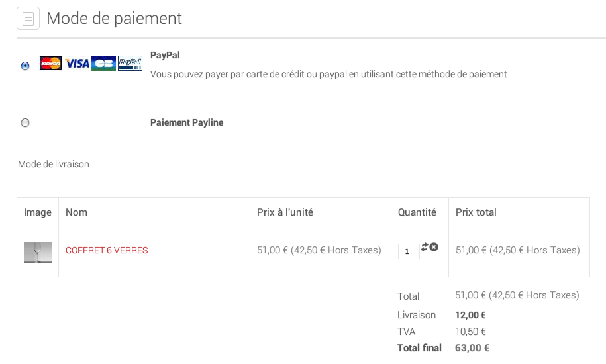Viewport: 606px width, 364px height.
Task: Select the Paiement Payline radio button
Action: [x=25, y=122]
